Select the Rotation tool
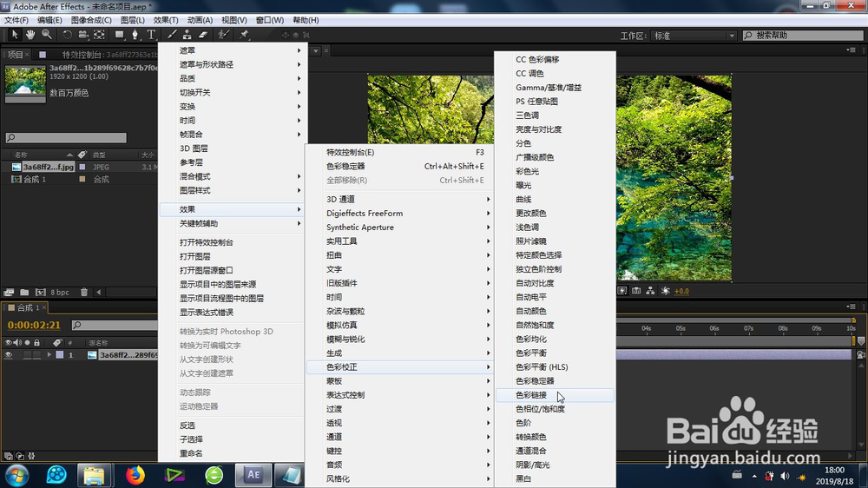The image size is (868, 488). click(x=67, y=35)
